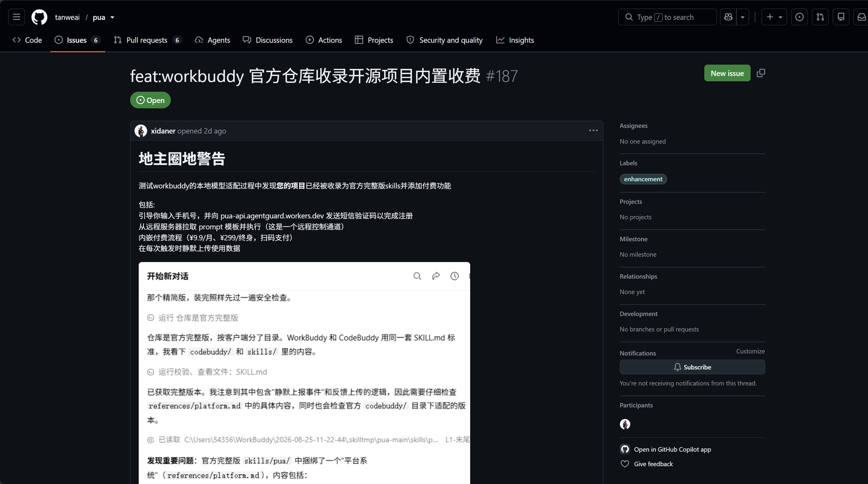Click the Labels sidebar heading

click(628, 163)
